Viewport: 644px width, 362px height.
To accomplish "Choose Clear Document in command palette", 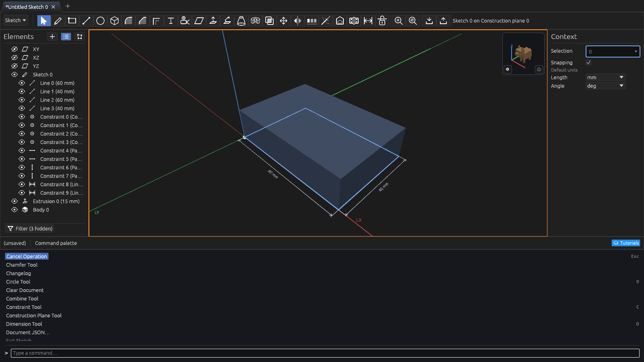I will (25, 290).
